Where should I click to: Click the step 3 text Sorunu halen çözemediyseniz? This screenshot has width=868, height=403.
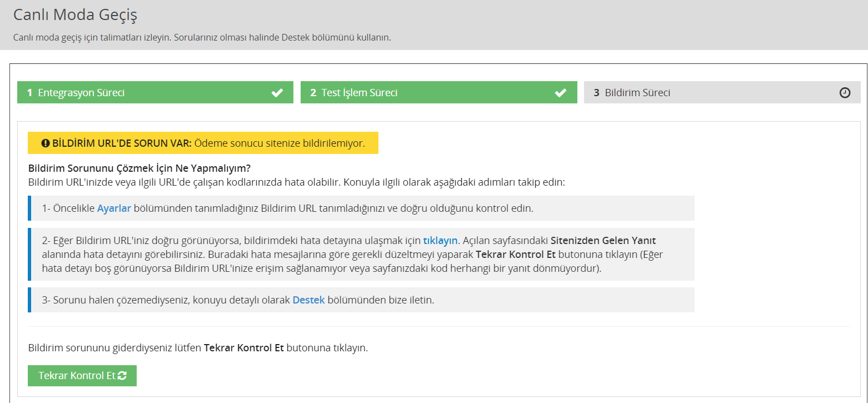[x=238, y=300]
